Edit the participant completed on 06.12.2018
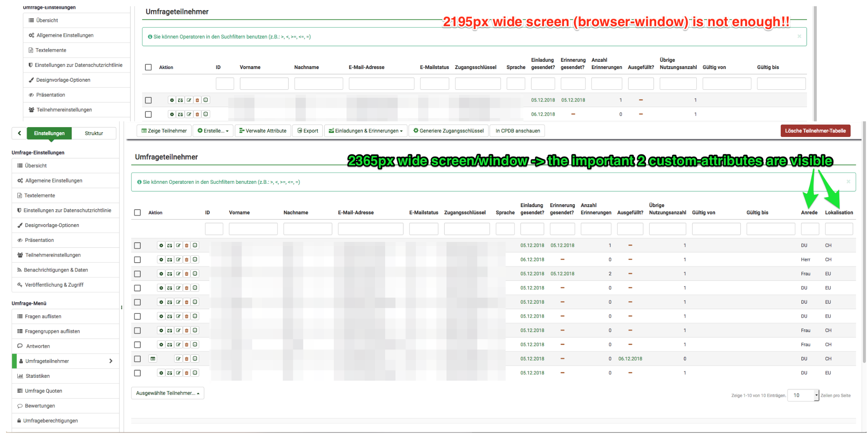868x435 pixels. 178,359
